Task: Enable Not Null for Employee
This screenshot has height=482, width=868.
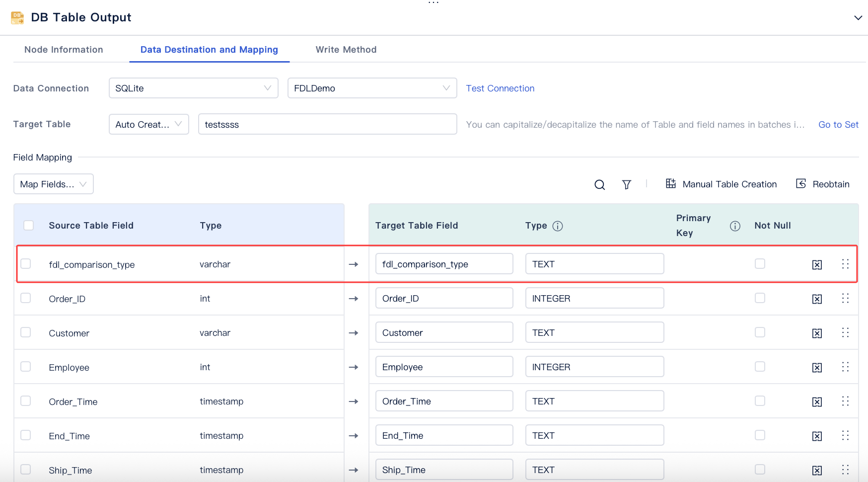Action: (760, 366)
